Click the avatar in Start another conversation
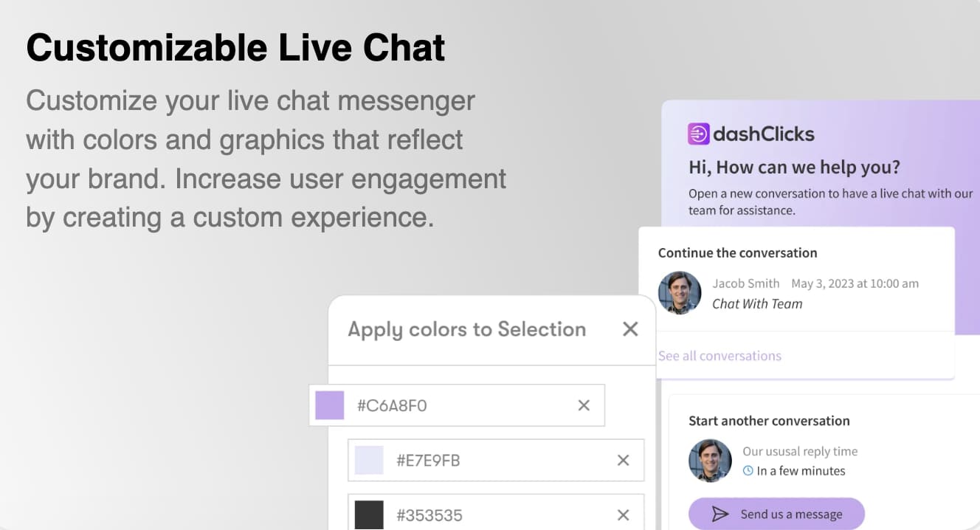This screenshot has width=980, height=530. click(710, 461)
